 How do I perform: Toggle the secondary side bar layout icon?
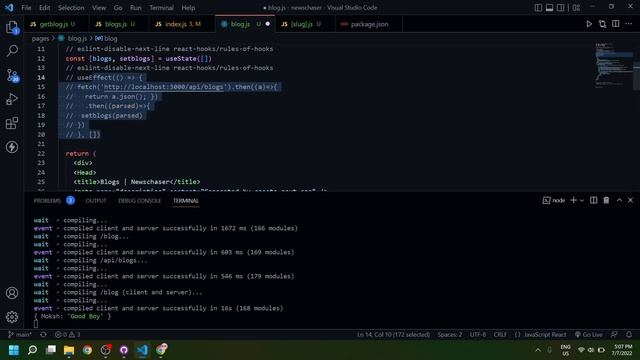pos(560,7)
